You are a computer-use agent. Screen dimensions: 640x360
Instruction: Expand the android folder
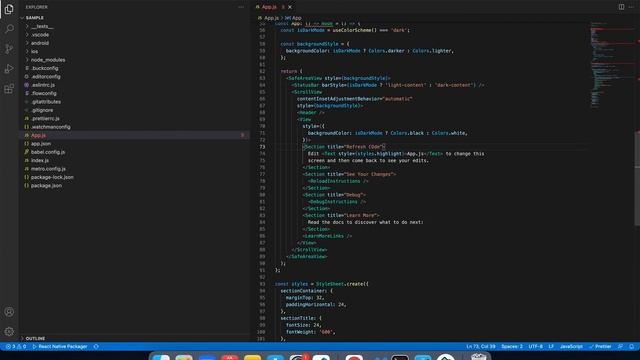[x=40, y=43]
